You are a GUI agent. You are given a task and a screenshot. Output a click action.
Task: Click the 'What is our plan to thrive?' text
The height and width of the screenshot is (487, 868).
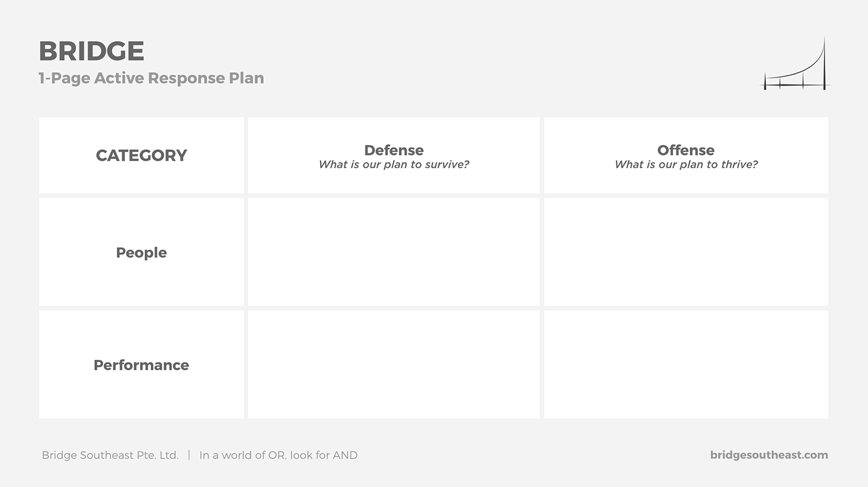coord(686,165)
